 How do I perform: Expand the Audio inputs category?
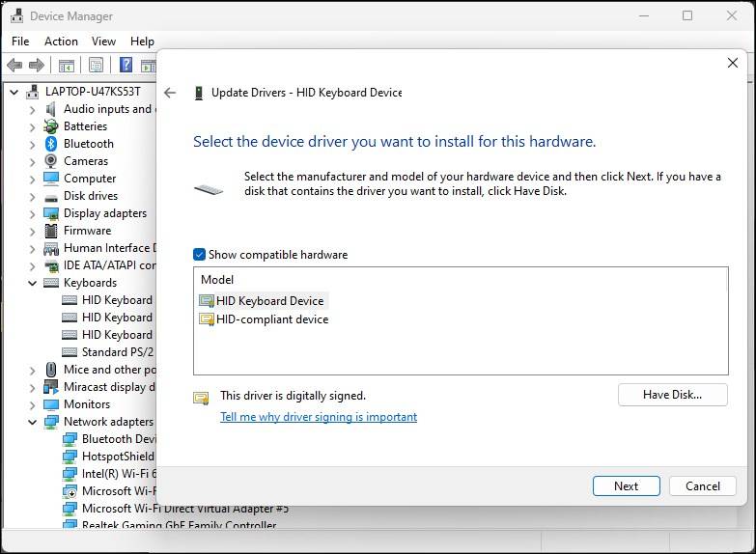tap(32, 110)
